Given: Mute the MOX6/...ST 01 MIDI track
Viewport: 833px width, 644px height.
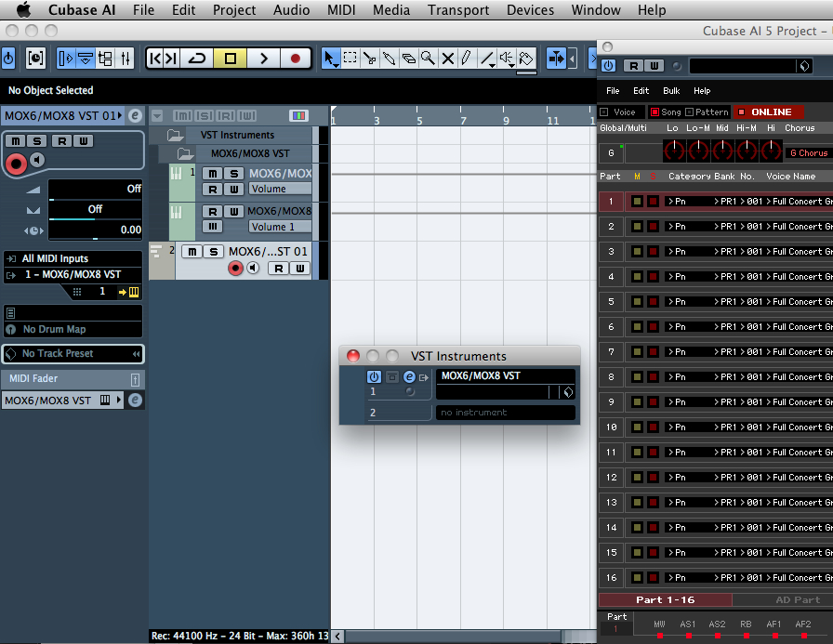Looking at the screenshot, I should tap(192, 251).
